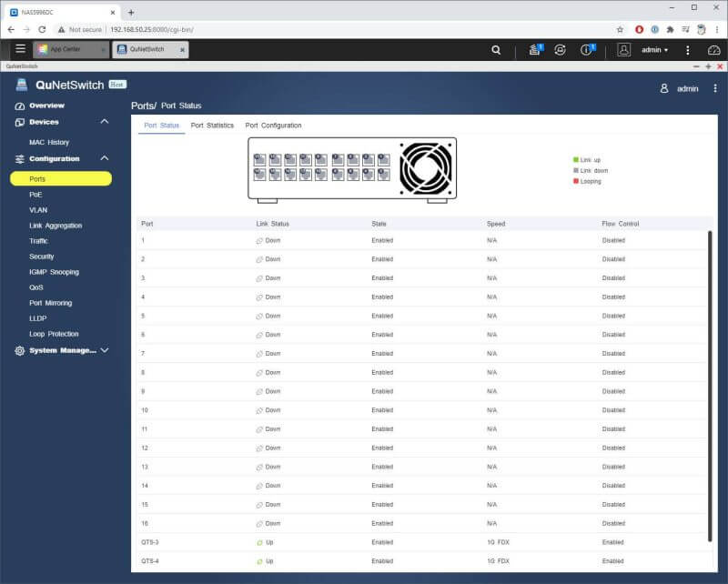Open MAC History in sidebar

coord(49,142)
